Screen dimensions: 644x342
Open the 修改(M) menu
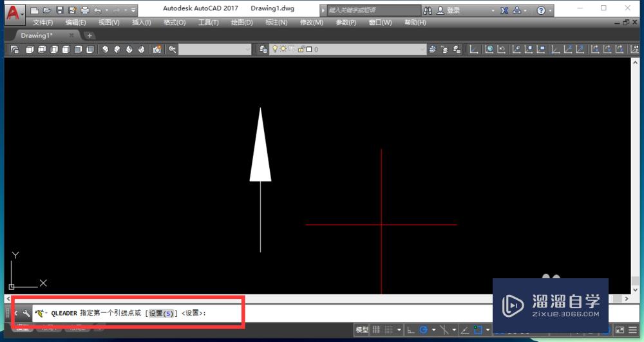tap(311, 23)
